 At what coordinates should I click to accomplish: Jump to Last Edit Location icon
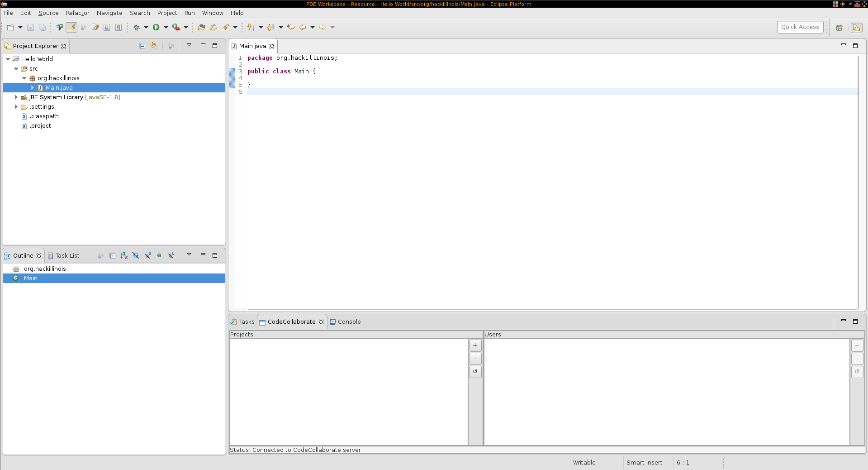pyautogui.click(x=291, y=27)
